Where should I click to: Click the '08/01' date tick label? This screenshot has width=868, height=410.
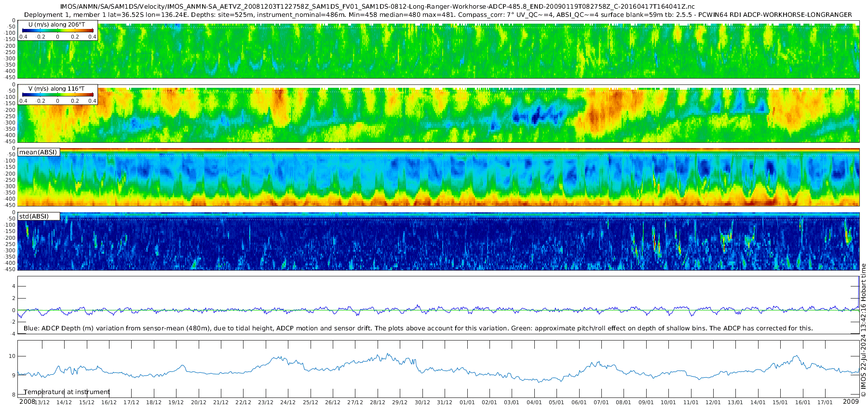click(624, 403)
